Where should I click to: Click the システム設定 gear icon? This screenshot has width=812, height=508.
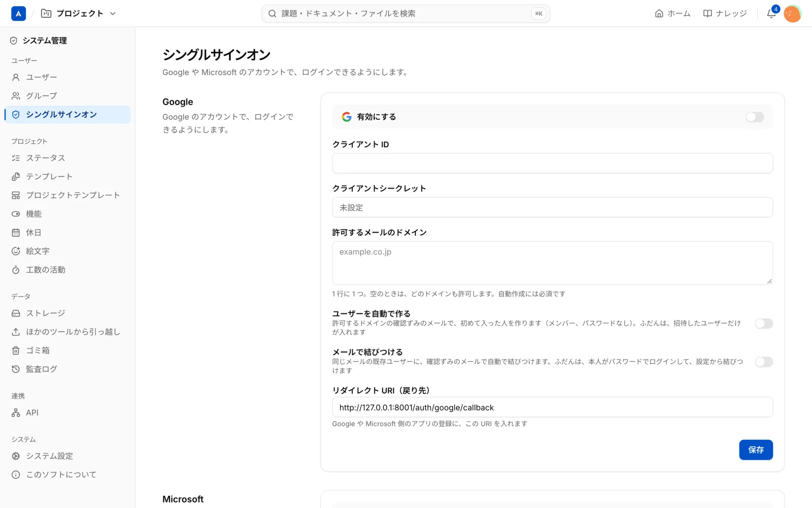[x=16, y=456]
